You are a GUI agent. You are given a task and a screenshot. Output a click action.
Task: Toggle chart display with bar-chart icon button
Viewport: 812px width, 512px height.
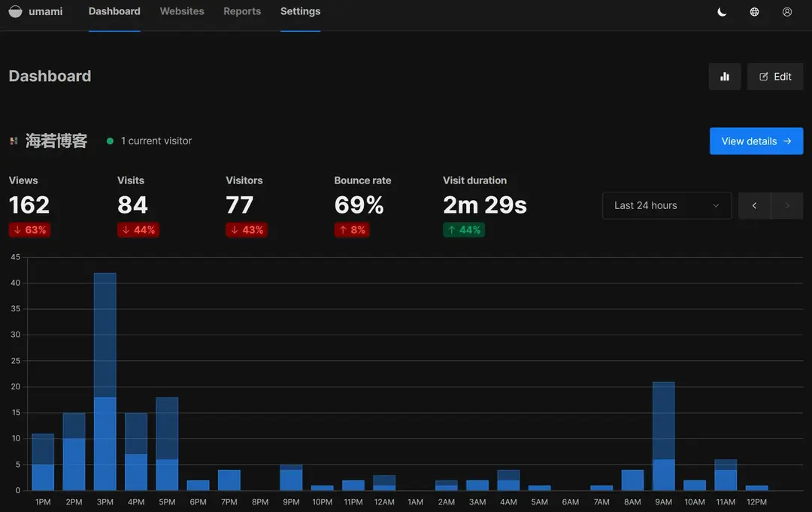click(x=725, y=77)
